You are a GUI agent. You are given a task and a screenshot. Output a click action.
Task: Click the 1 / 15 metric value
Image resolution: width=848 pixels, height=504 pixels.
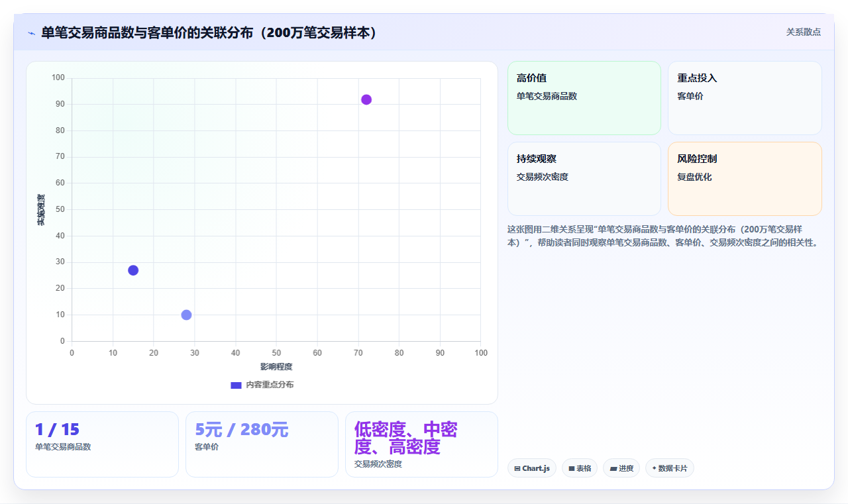[x=57, y=430]
